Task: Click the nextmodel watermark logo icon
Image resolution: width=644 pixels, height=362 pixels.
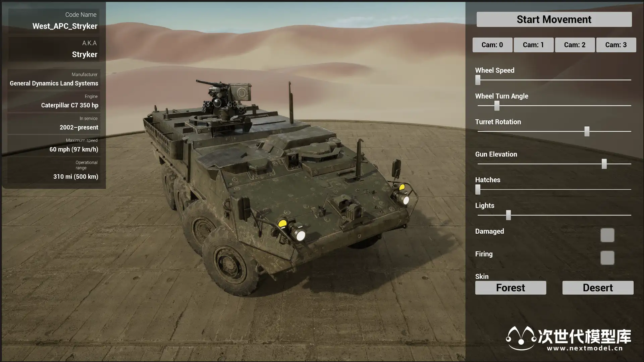Action: [x=521, y=338]
